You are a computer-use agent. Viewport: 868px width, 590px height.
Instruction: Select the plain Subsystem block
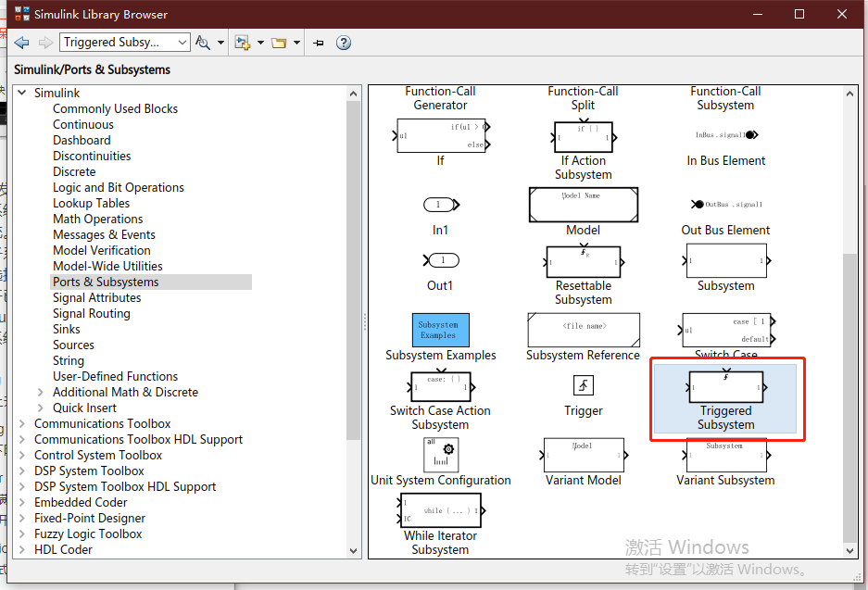point(726,260)
